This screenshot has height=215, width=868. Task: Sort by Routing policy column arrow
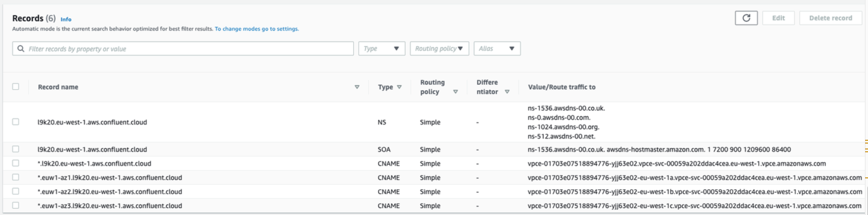(456, 92)
